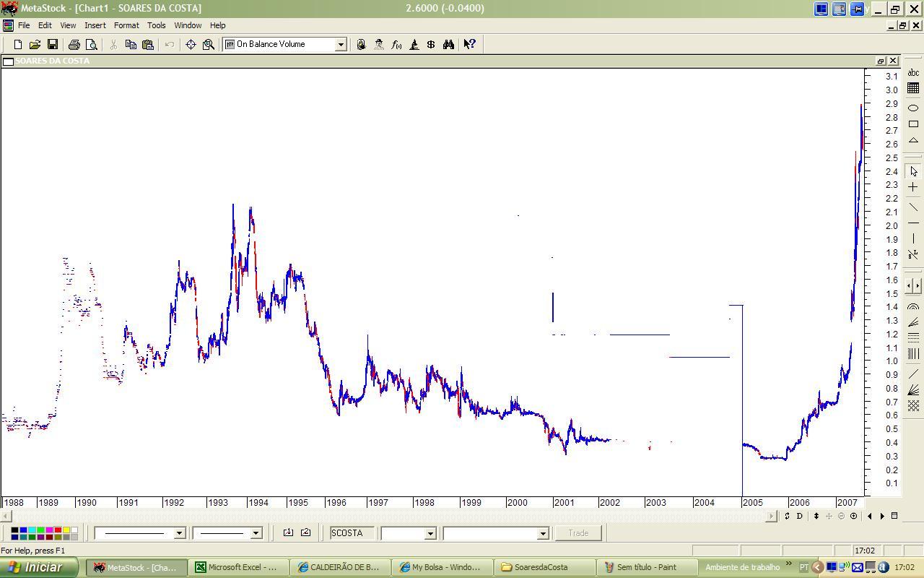This screenshot has width=924, height=578.
Task: Select the Zoom magnifier tool
Action: click(x=208, y=44)
